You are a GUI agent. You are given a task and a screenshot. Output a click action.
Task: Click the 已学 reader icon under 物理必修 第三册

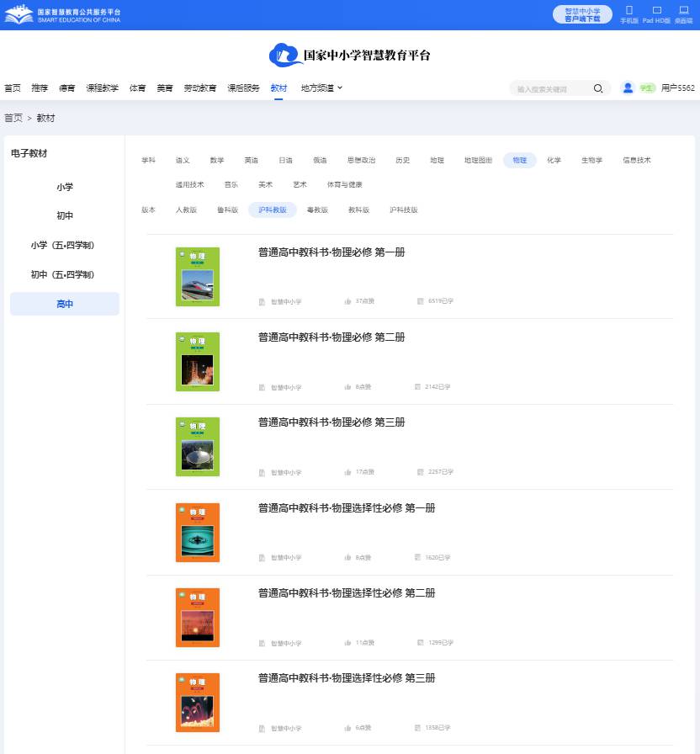416,472
